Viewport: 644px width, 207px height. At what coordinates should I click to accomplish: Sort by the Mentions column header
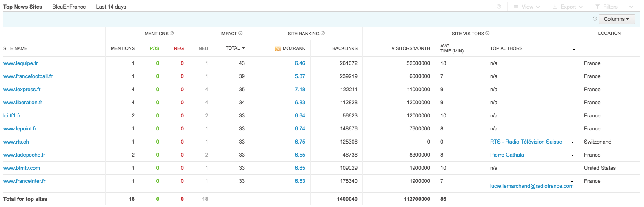[123, 48]
